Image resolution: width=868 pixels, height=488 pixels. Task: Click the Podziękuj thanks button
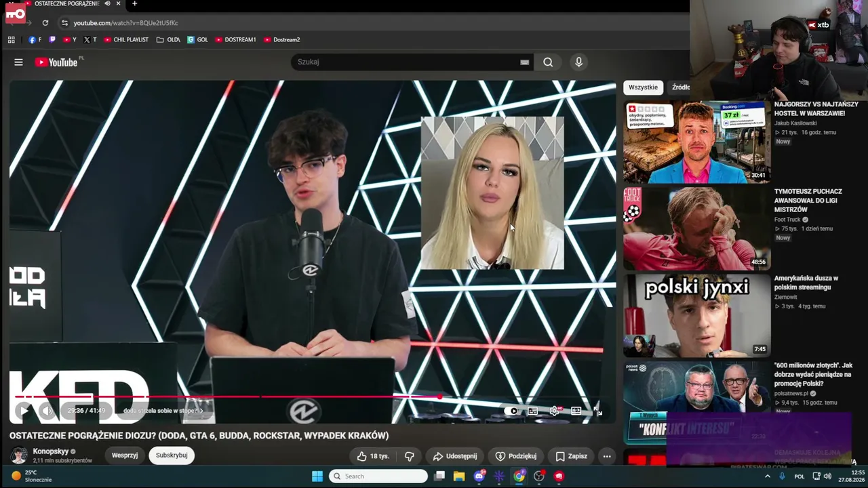516,456
